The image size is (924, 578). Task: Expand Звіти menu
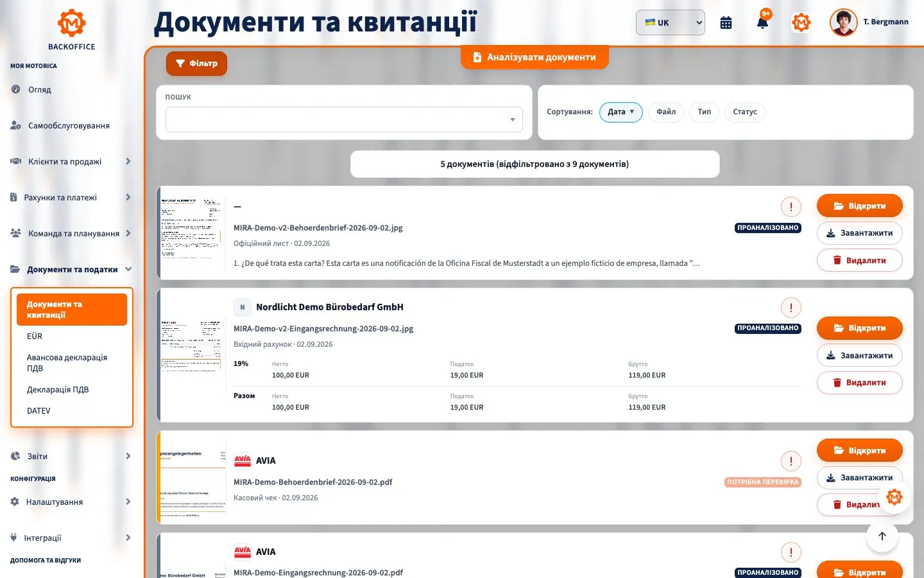71,456
